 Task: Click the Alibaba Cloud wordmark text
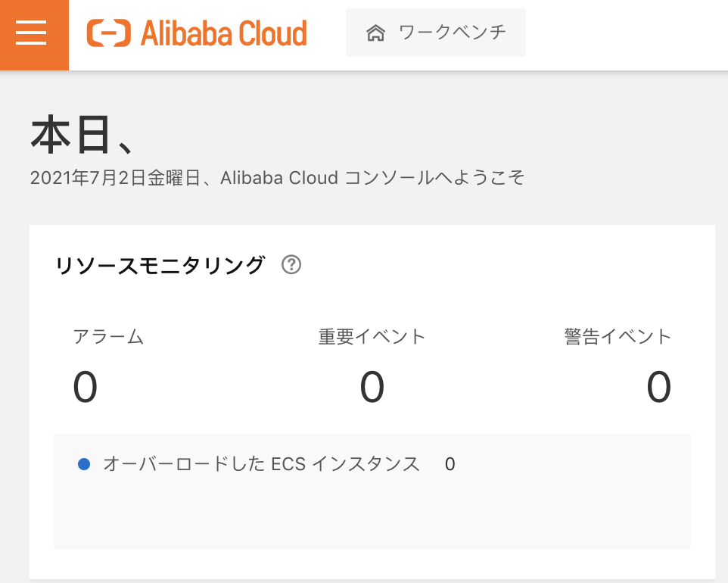click(223, 33)
